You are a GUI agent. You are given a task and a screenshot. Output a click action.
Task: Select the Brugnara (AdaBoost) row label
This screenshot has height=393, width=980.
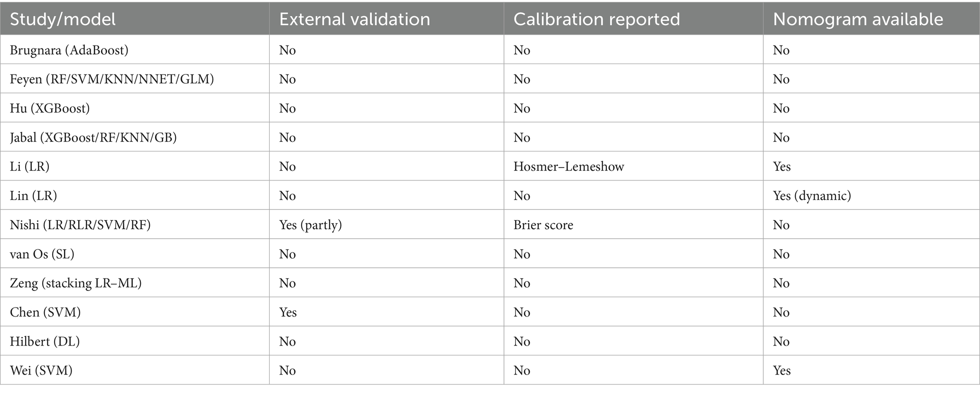[x=69, y=50]
